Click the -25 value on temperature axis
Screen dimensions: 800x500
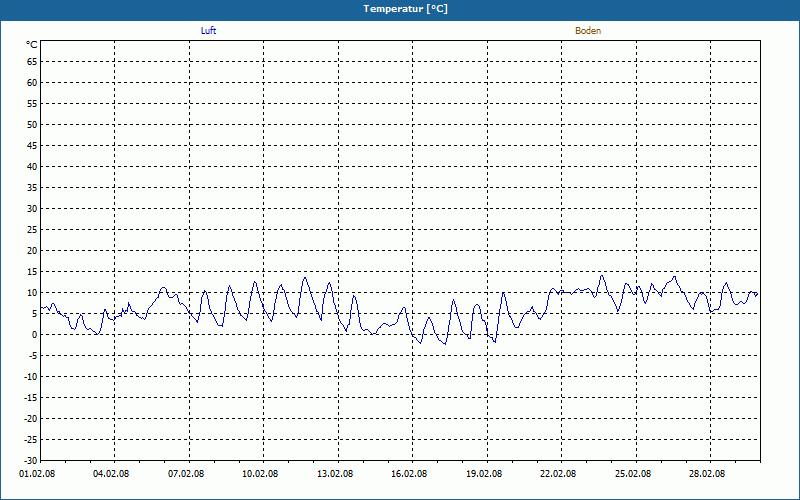pyautogui.click(x=31, y=439)
